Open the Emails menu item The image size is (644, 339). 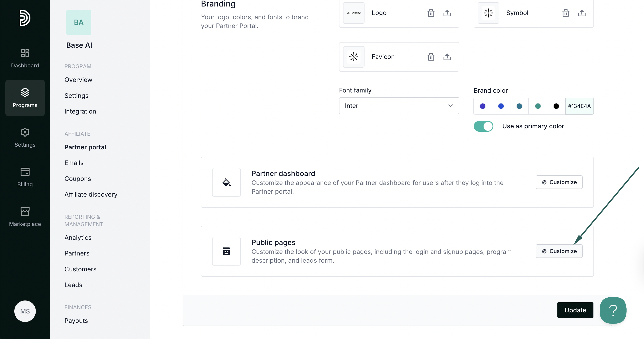click(x=74, y=163)
